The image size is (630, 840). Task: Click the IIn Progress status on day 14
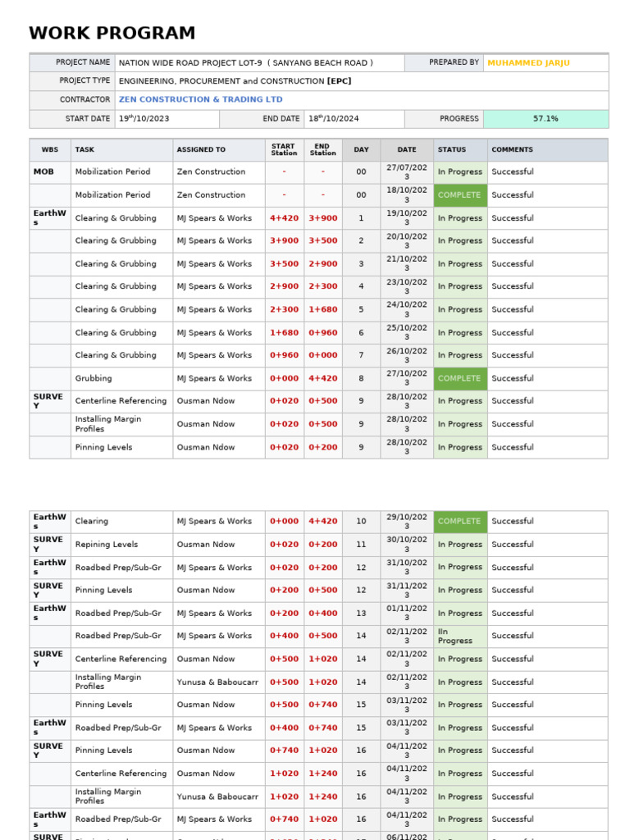pos(460,636)
